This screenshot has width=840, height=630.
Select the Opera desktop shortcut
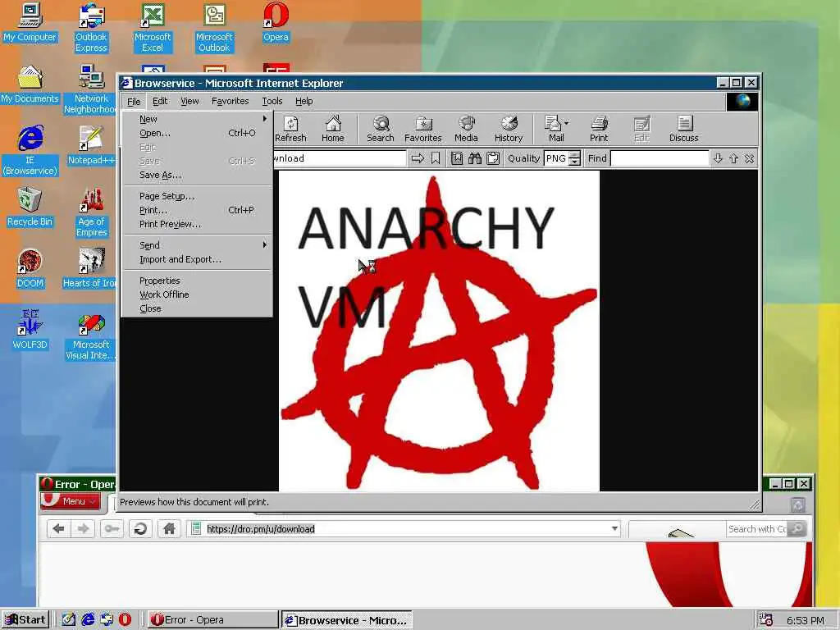[276, 22]
